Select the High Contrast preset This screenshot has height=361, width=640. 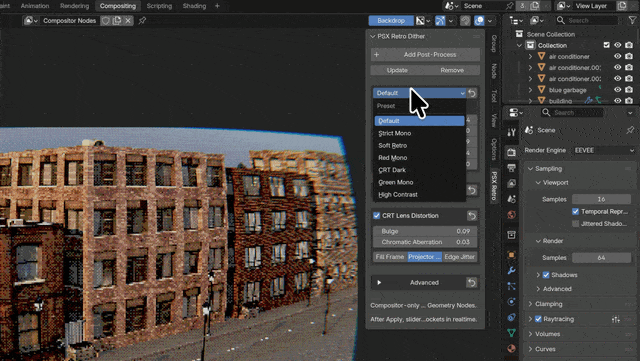tap(420, 194)
